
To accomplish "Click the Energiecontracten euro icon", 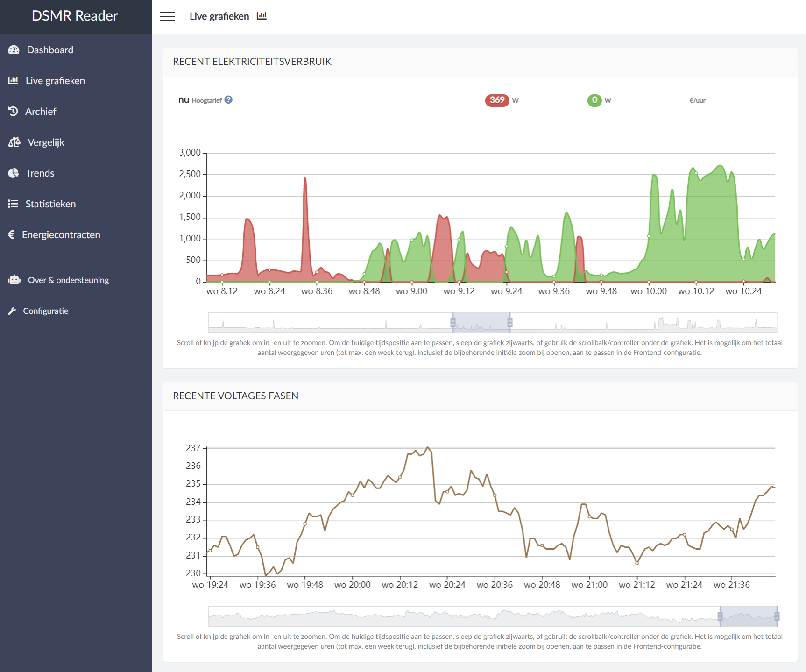I will point(12,234).
